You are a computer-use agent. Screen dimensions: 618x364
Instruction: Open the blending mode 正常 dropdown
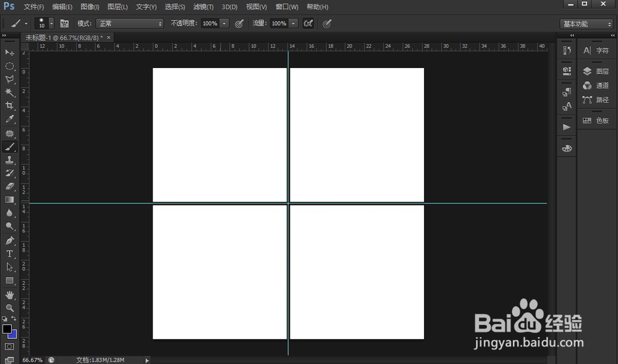coord(130,23)
